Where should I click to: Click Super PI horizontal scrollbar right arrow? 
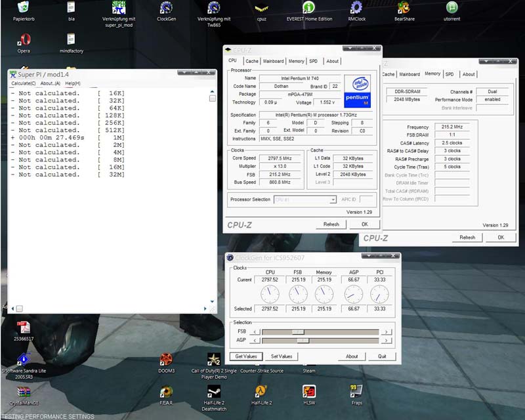click(x=205, y=308)
